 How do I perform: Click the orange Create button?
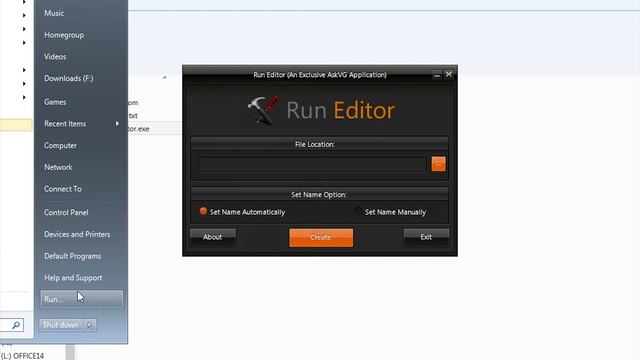321,237
